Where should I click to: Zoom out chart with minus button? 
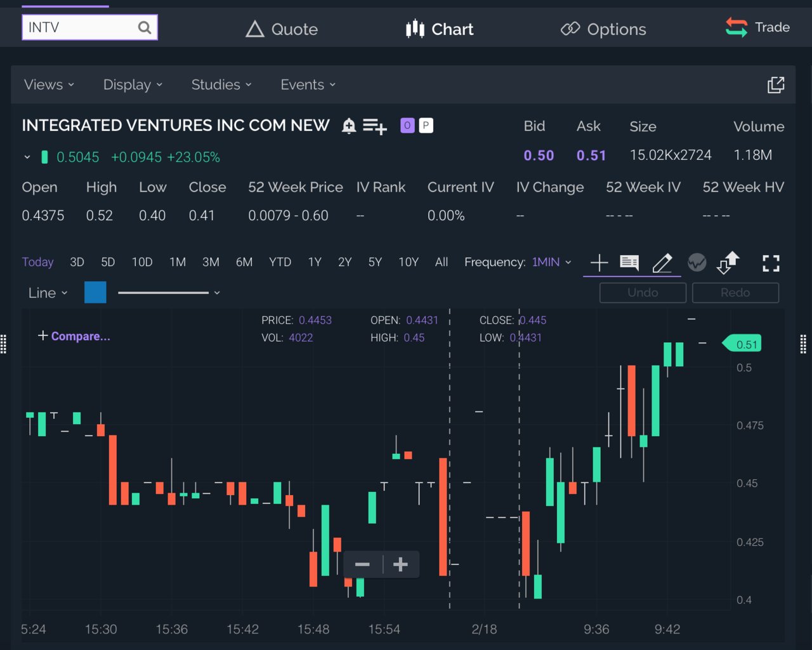[x=362, y=564]
